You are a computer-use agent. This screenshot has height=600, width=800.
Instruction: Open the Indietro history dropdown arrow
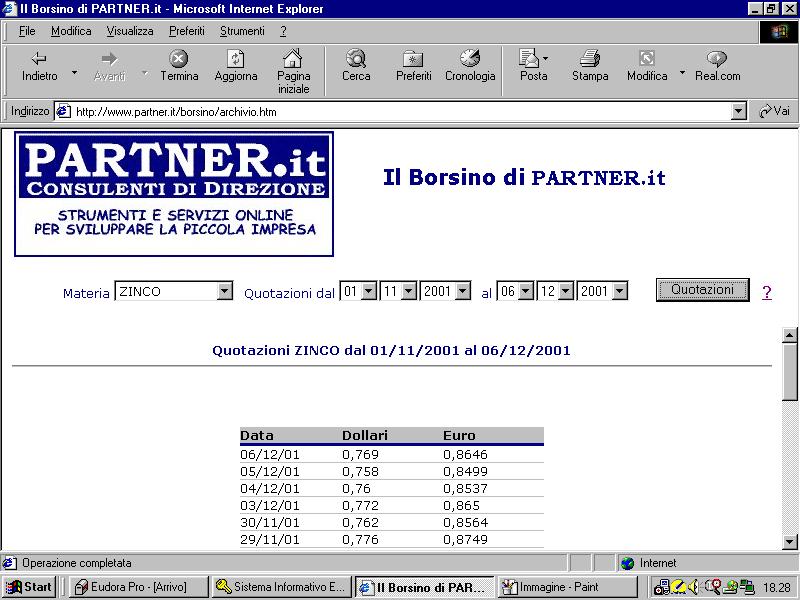coord(74,72)
